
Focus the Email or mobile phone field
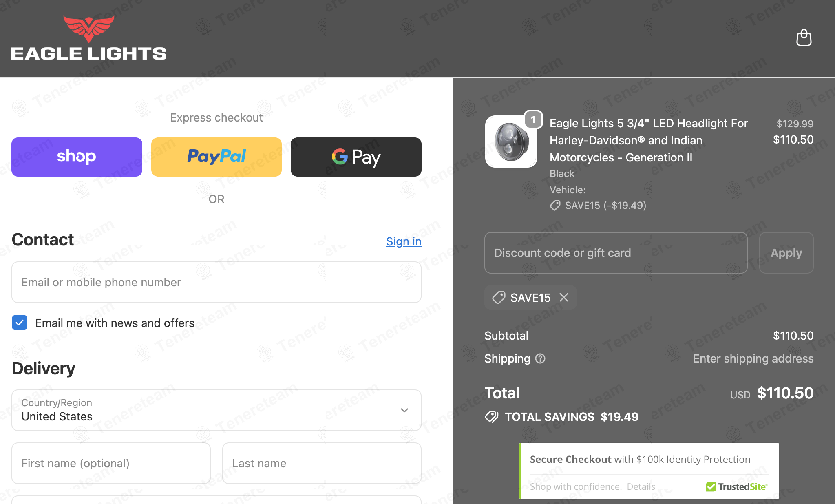216,282
